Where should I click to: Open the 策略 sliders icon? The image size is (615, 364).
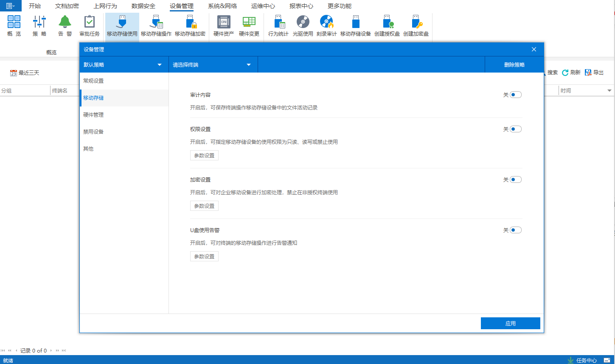(39, 22)
